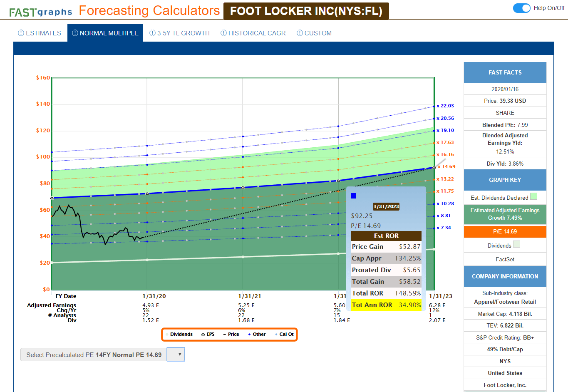Click the x 8.81 multiple label

444,216
